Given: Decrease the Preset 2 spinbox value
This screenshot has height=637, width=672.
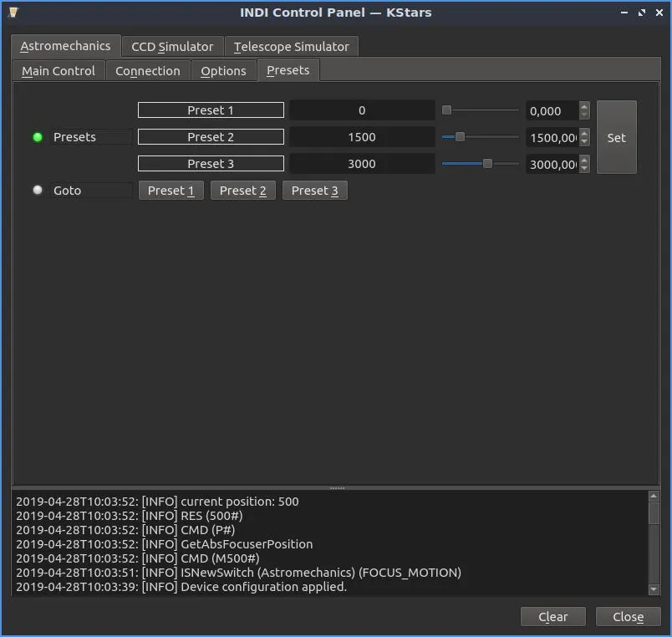Looking at the screenshot, I should pyautogui.click(x=584, y=142).
